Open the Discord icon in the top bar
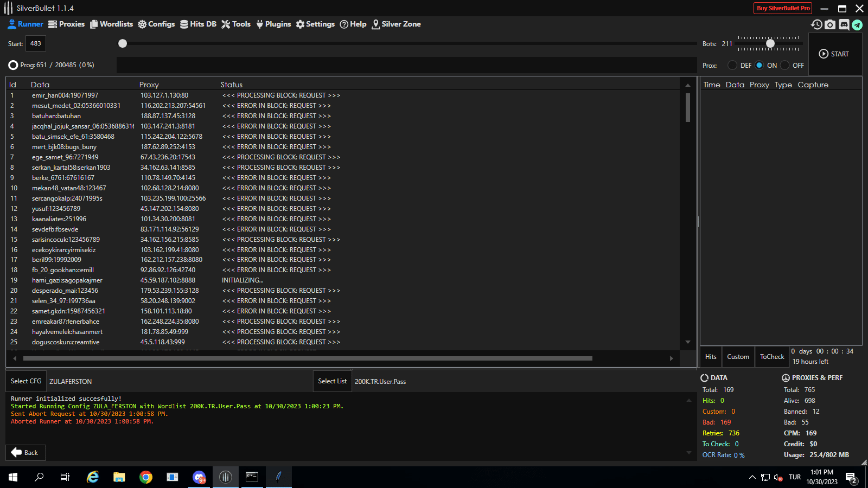This screenshot has width=868, height=488. (844, 24)
